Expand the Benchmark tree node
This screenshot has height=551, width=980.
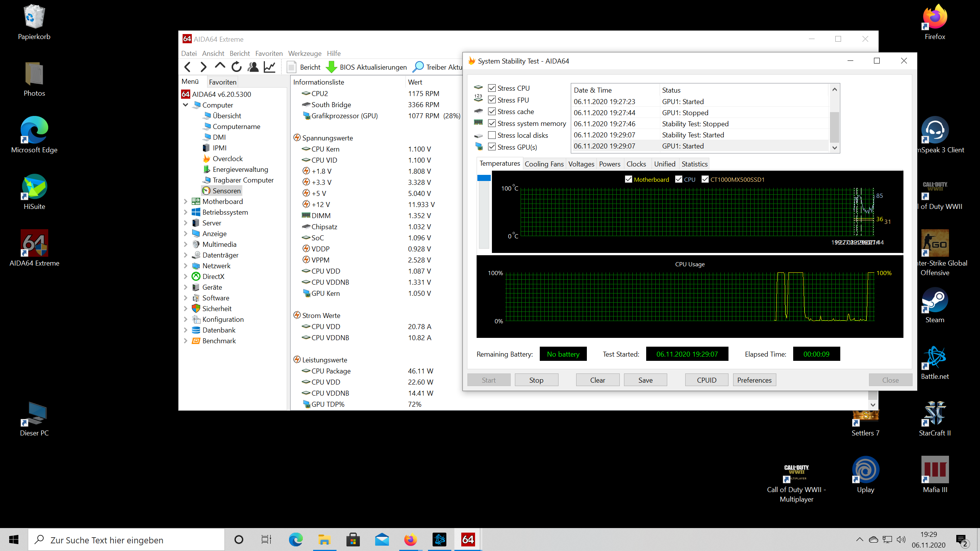click(186, 341)
